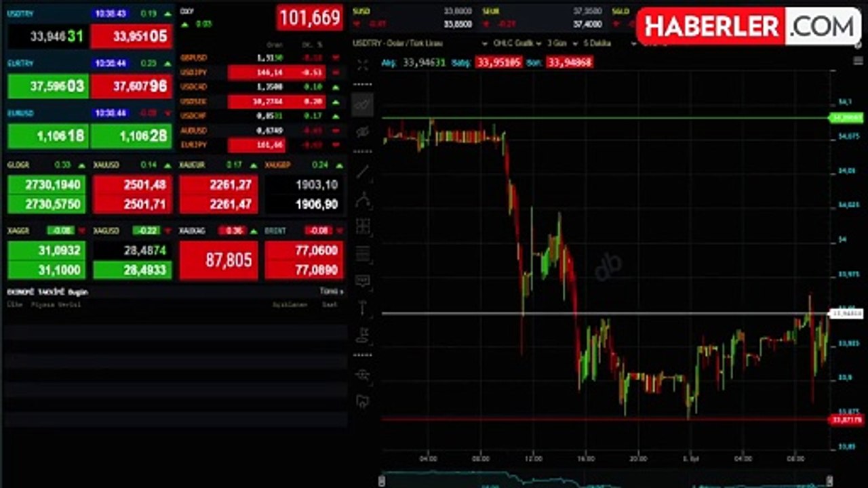Click the white current price label
This screenshot has width=868, height=488.
(847, 314)
